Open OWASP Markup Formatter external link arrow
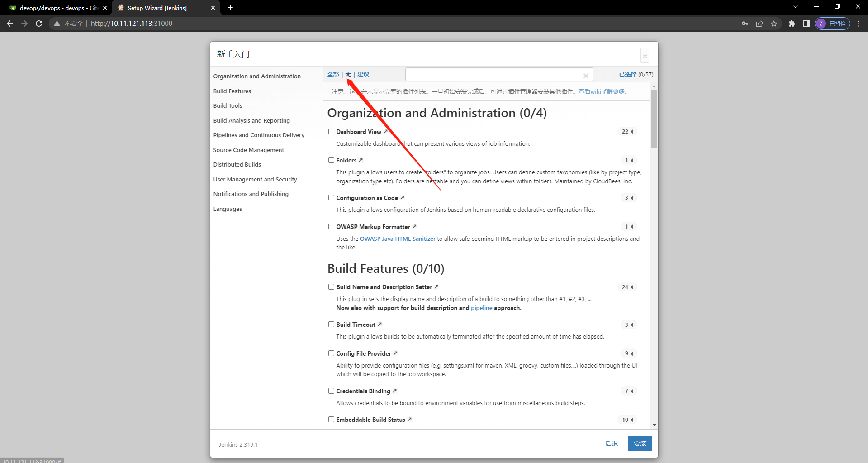868x463 pixels. point(414,226)
